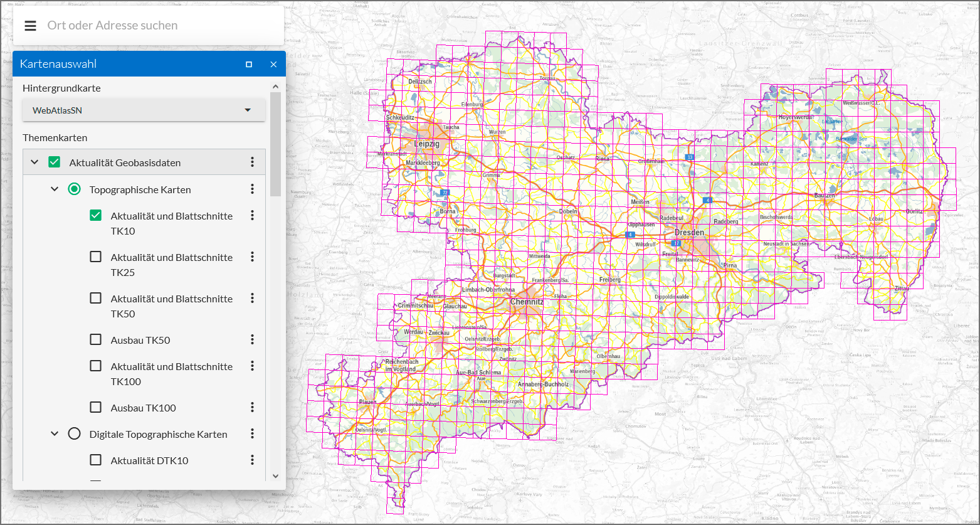Check the Aktualität DTK10 checkbox
This screenshot has height=525, width=980.
[95, 460]
